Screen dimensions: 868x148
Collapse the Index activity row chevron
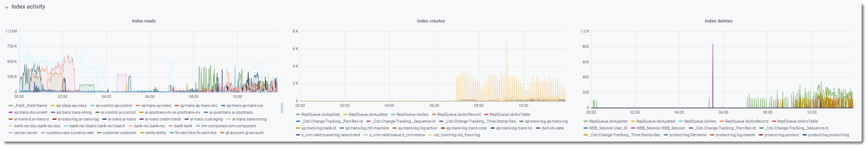(7, 7)
